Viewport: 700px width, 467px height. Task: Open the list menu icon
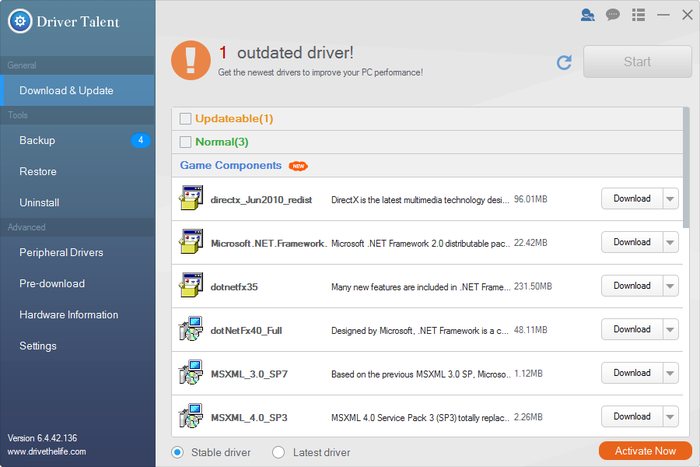pyautogui.click(x=638, y=15)
